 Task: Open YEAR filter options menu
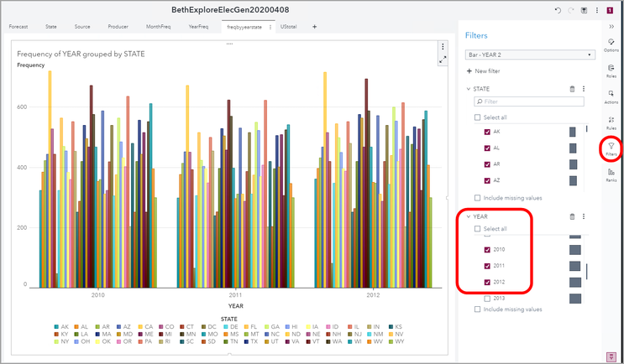click(584, 216)
